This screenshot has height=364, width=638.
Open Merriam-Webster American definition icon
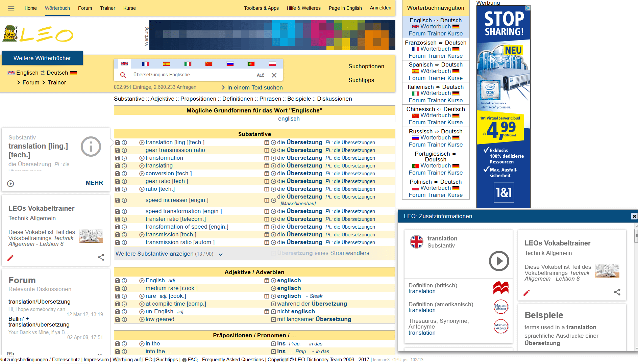coord(501,307)
